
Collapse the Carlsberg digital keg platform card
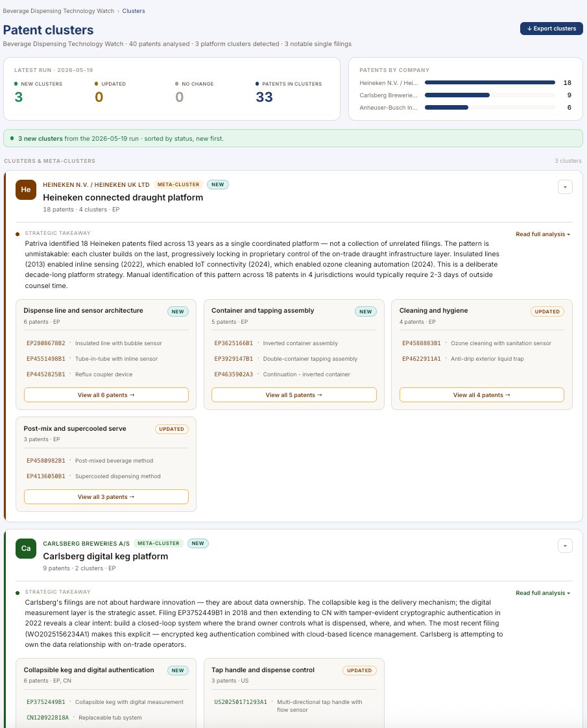pos(565,546)
